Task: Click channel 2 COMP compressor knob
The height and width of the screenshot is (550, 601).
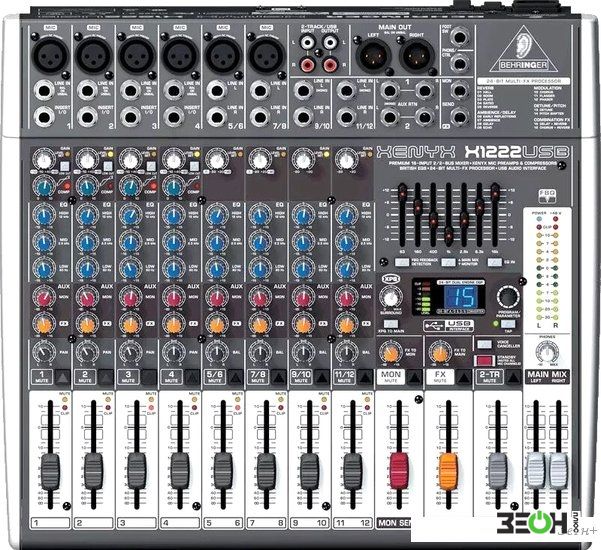Action: pyautogui.click(x=87, y=187)
